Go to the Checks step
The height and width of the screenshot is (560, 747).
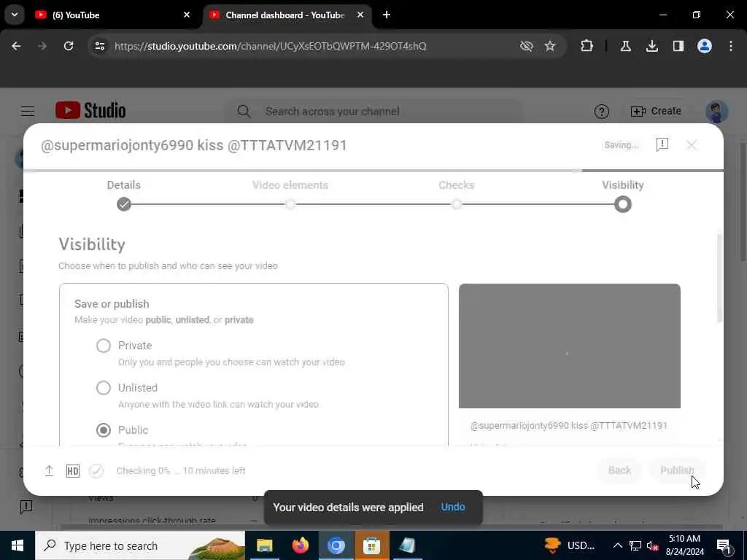coord(457,195)
